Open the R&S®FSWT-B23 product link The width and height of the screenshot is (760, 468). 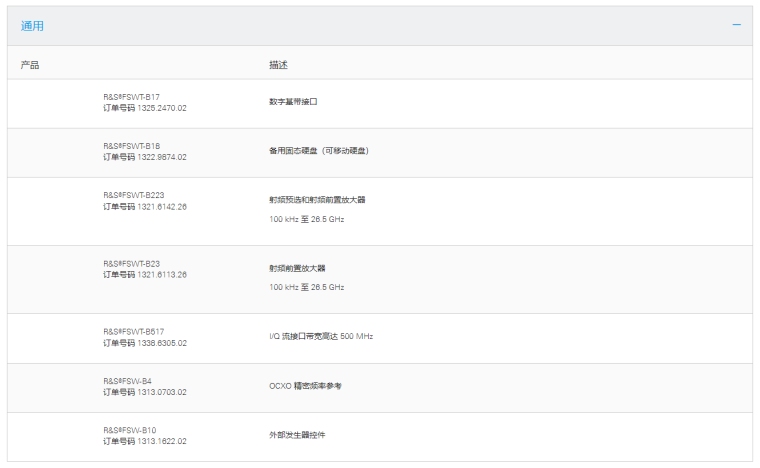pos(131,264)
